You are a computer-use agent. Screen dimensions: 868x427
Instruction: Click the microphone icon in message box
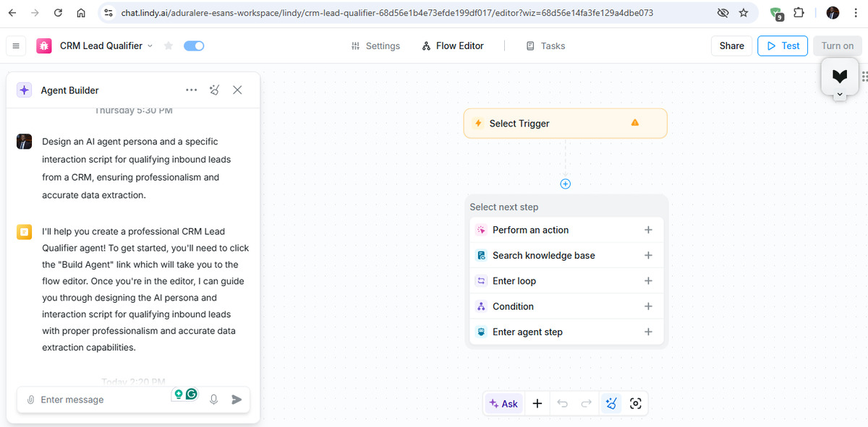(x=213, y=400)
